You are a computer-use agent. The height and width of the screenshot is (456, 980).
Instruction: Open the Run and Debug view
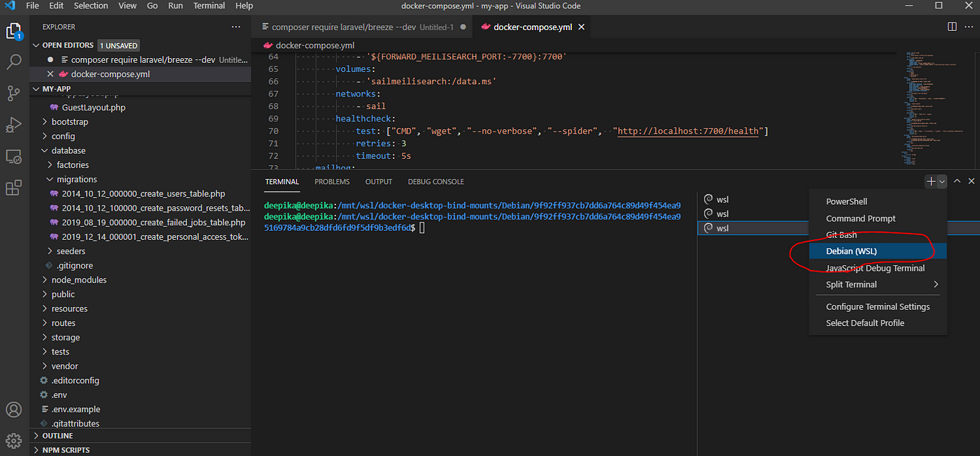pyautogui.click(x=14, y=124)
